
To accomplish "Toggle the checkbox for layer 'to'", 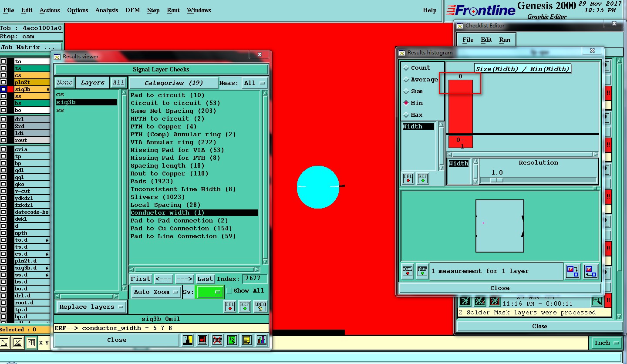I will tap(3, 61).
